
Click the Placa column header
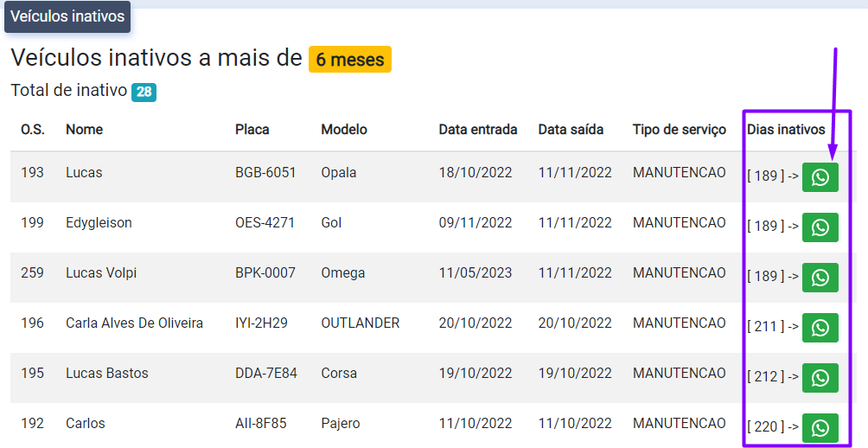[x=252, y=130]
